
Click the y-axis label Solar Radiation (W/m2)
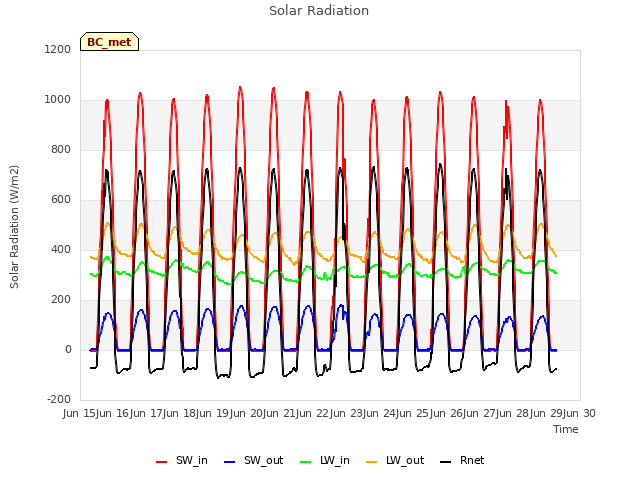[x=14, y=227]
